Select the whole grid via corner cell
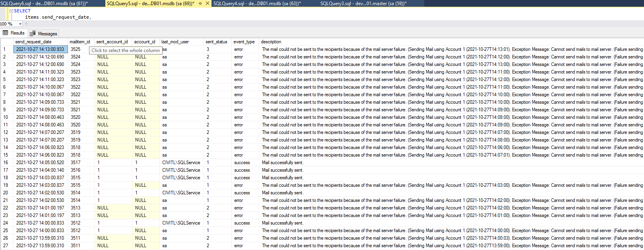Viewport: 644px width, 250px height. point(7,42)
